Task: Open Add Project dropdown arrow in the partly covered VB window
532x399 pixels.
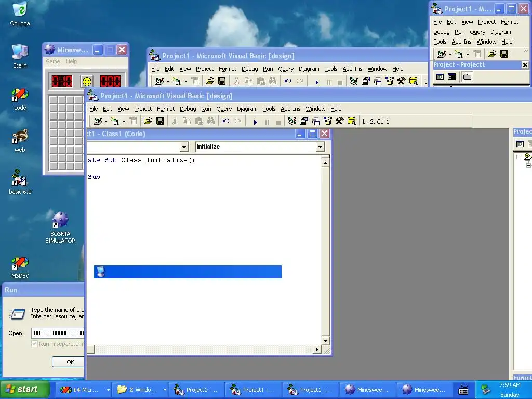Action: pyautogui.click(x=168, y=81)
